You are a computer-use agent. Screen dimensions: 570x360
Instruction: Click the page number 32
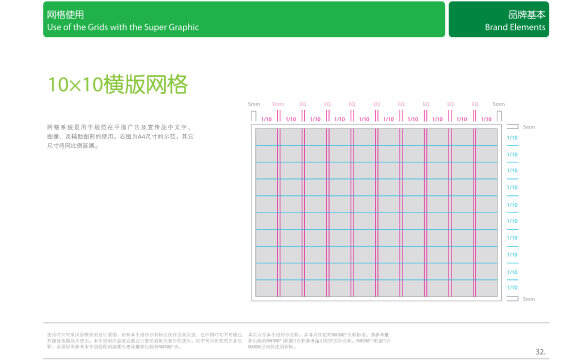pos(541,352)
